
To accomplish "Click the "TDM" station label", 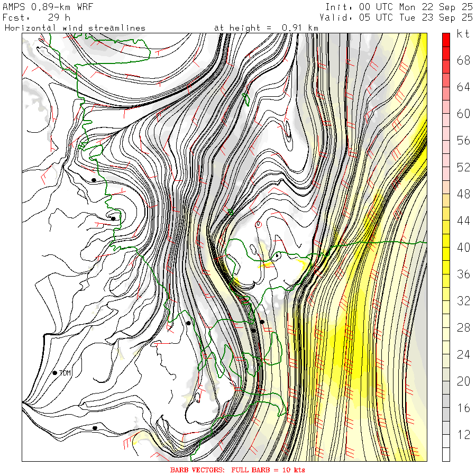I will pos(65,373).
